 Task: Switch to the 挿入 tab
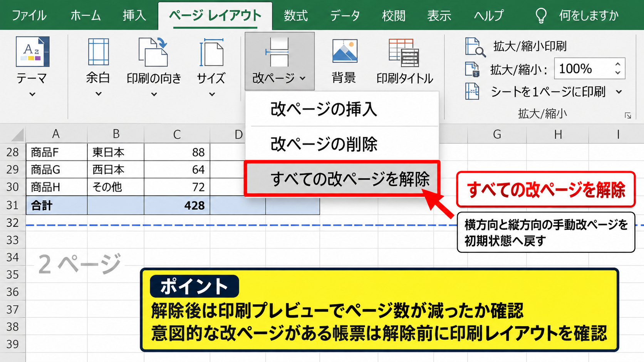[x=134, y=15]
